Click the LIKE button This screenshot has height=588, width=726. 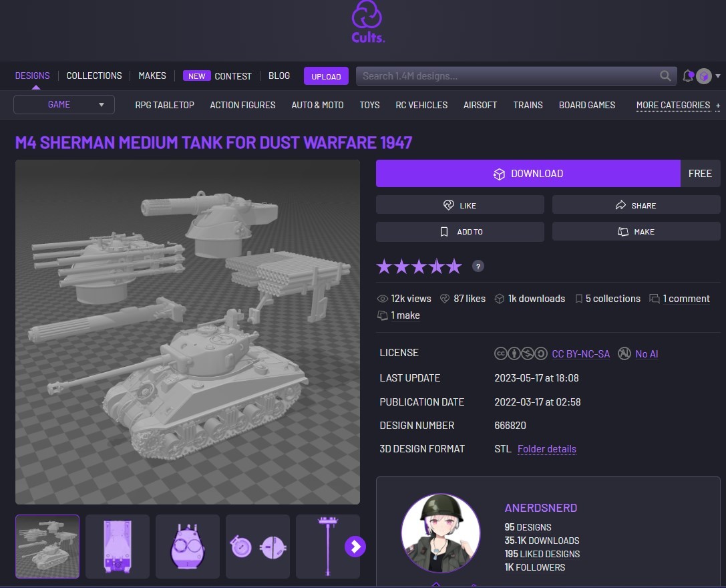pos(460,205)
